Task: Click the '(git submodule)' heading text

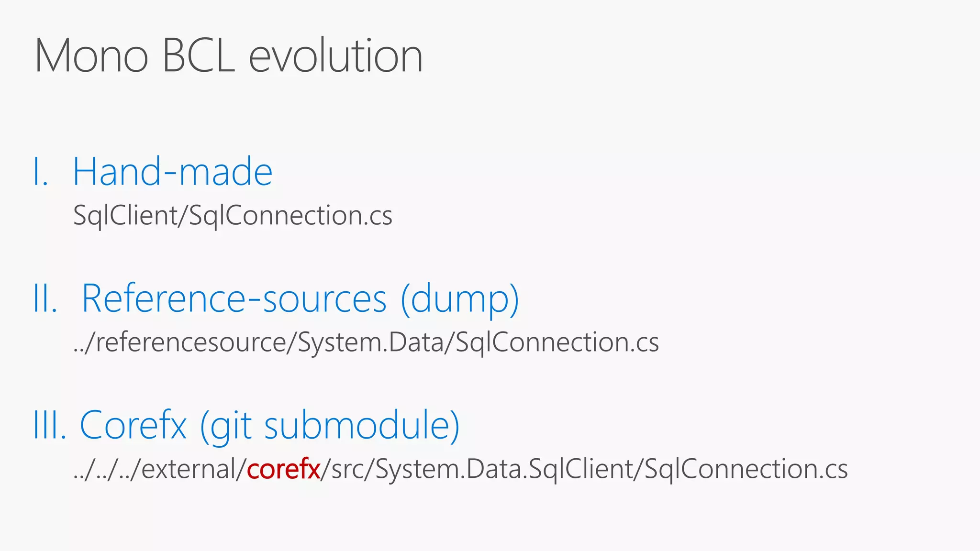Action: 329,425
